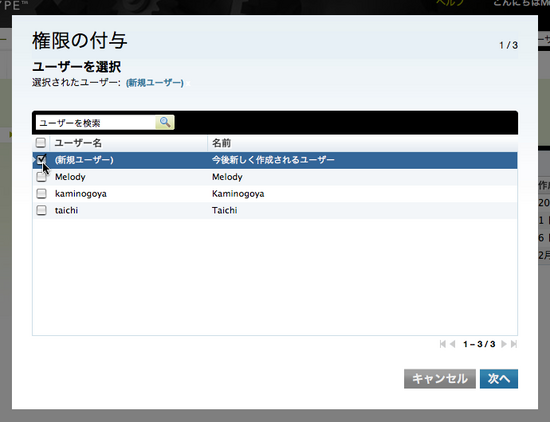Click the キャンセル button
Image resolution: width=550 pixels, height=422 pixels.
(440, 379)
